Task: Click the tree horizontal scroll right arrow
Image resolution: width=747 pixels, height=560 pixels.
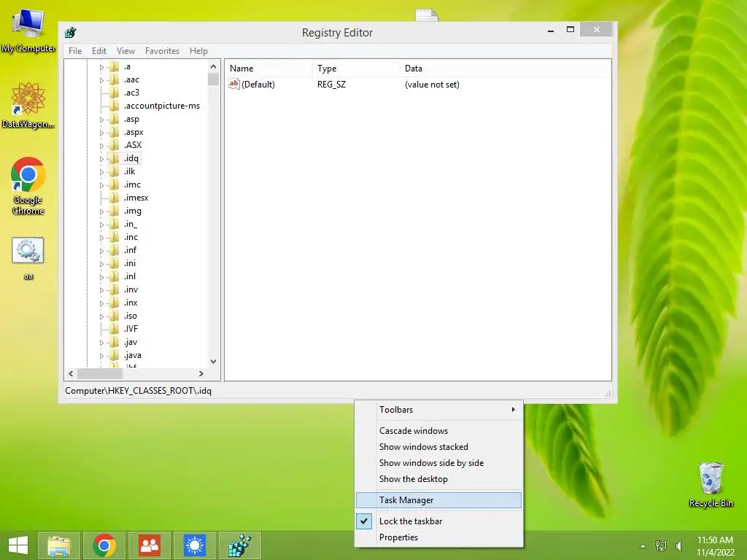Action: click(201, 374)
